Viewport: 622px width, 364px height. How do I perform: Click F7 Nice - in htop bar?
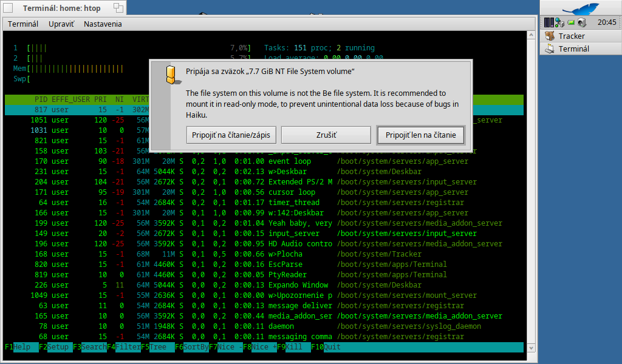[x=227, y=347]
